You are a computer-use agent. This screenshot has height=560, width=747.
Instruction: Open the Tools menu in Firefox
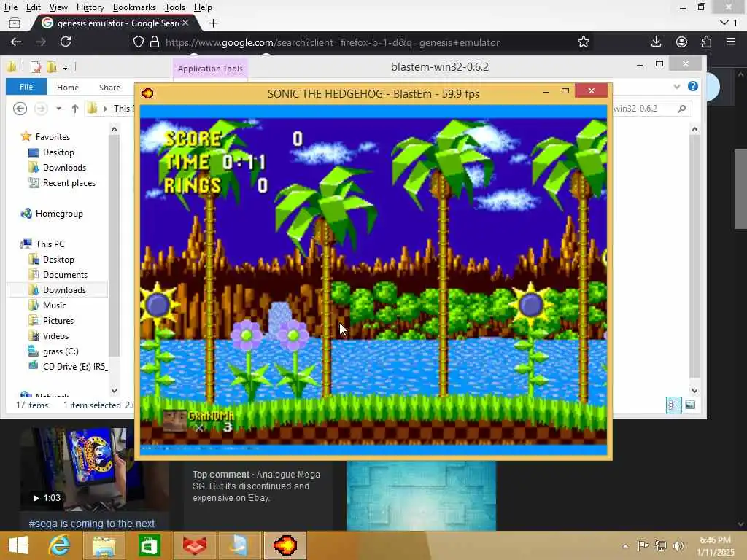tap(175, 7)
